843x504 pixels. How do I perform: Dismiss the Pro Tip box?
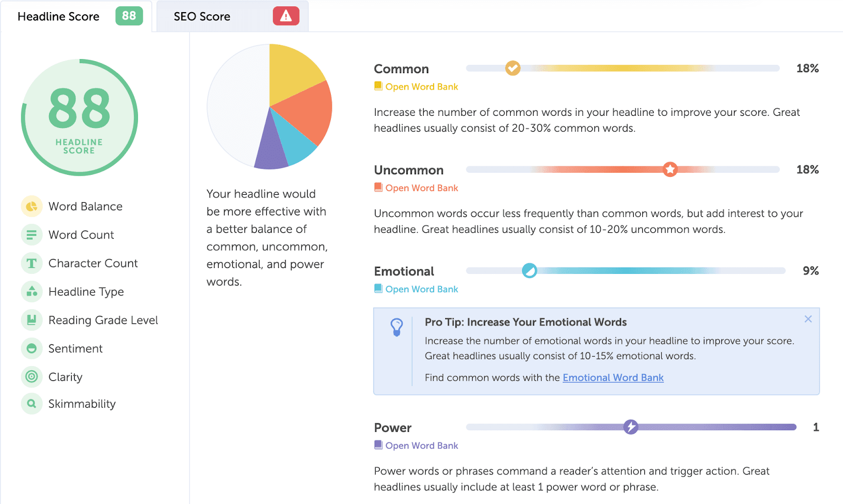click(808, 319)
